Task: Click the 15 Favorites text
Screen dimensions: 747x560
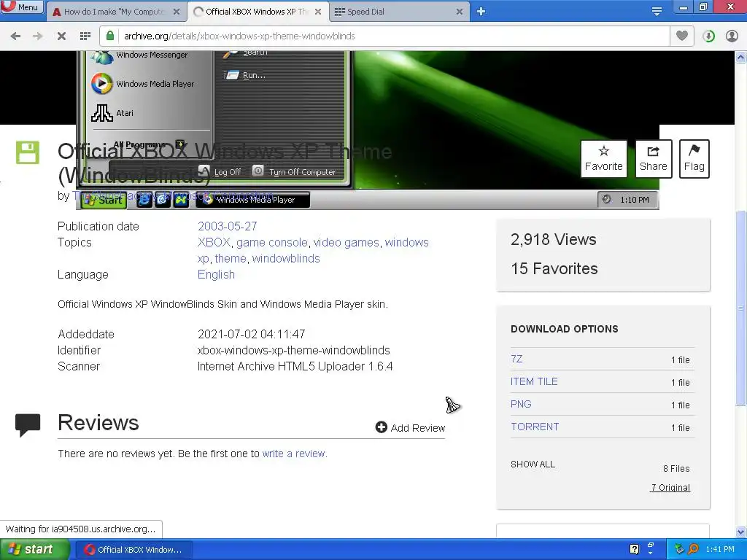Action: tap(554, 268)
